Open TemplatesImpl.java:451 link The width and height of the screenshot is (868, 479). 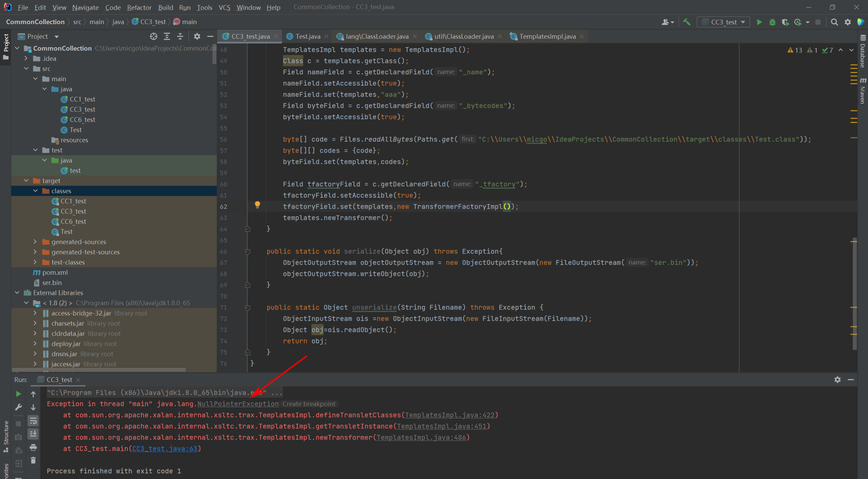[x=442, y=426]
